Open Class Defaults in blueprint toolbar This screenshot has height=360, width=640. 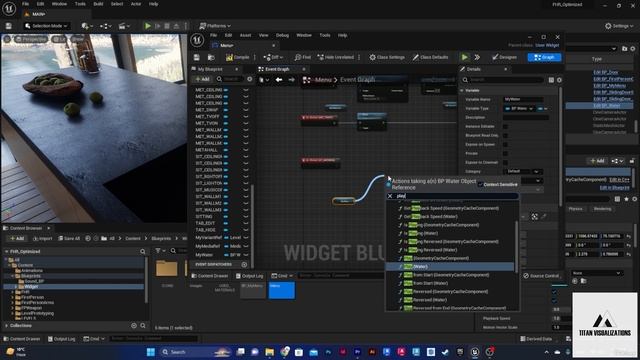click(430, 57)
